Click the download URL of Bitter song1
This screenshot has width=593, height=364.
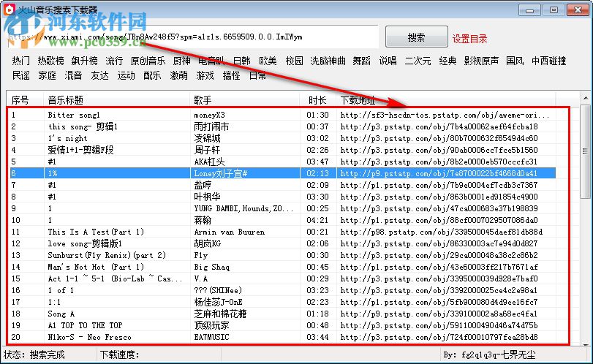pyautogui.click(x=445, y=115)
